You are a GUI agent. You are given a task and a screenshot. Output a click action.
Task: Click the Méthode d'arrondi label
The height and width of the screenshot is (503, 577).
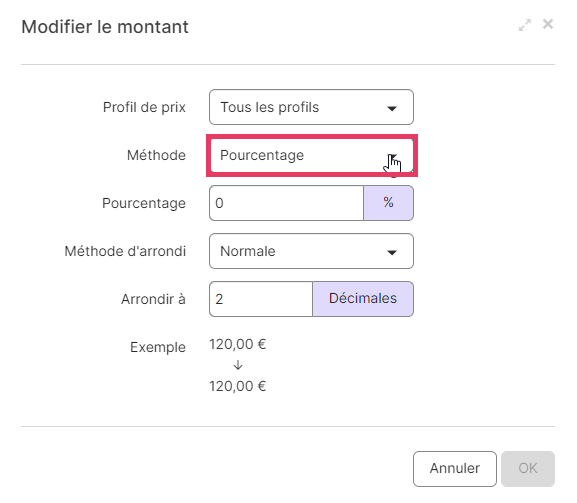125,251
